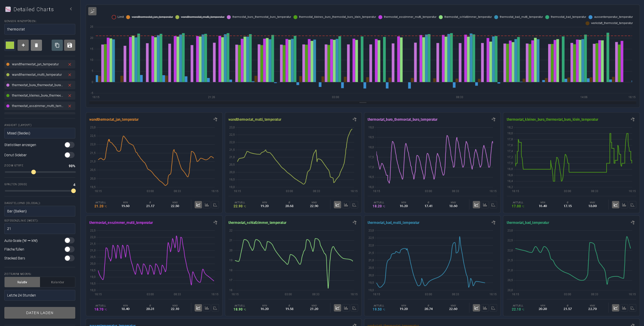The height and width of the screenshot is (326, 644).
Task: Open the Darstellung dropdown showing Bar (Balken)
Action: click(x=40, y=211)
